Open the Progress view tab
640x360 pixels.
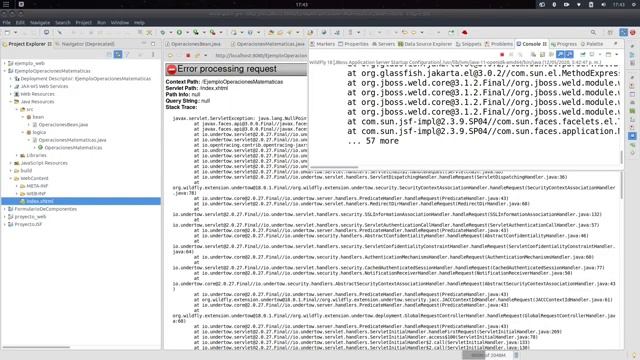point(564,44)
